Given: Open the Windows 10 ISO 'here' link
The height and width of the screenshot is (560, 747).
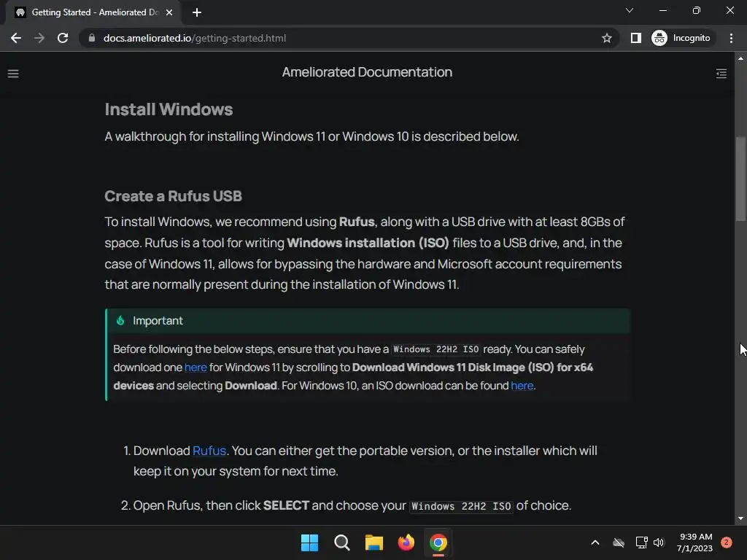Looking at the screenshot, I should point(522,385).
